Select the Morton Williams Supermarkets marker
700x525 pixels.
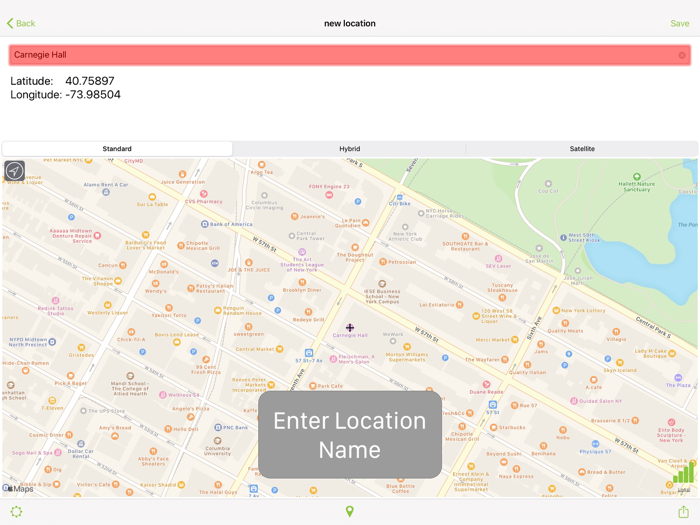(407, 346)
